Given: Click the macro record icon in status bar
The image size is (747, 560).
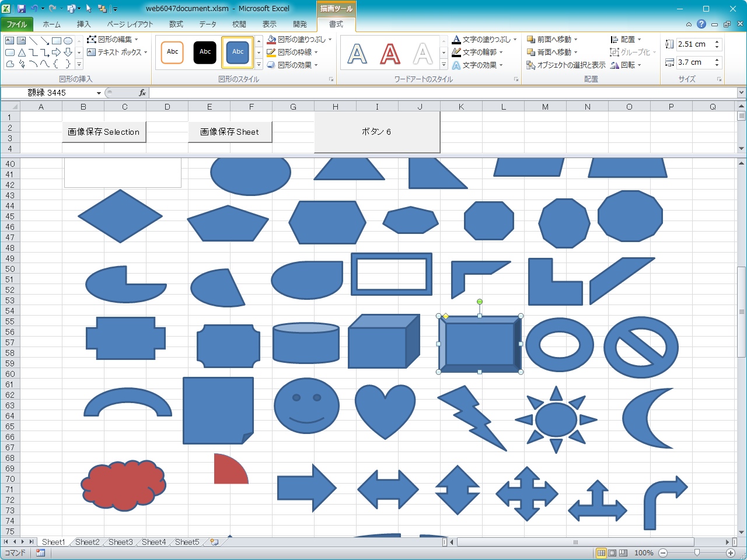Looking at the screenshot, I should click(x=40, y=552).
